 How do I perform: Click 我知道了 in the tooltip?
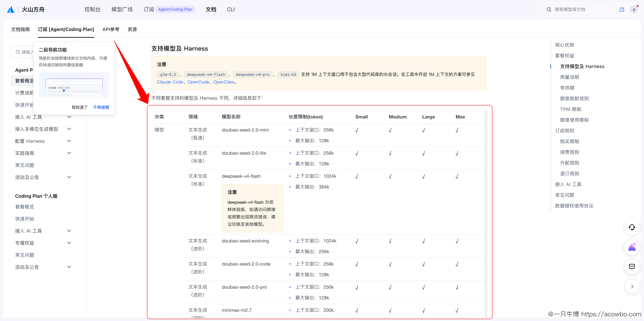(x=79, y=107)
